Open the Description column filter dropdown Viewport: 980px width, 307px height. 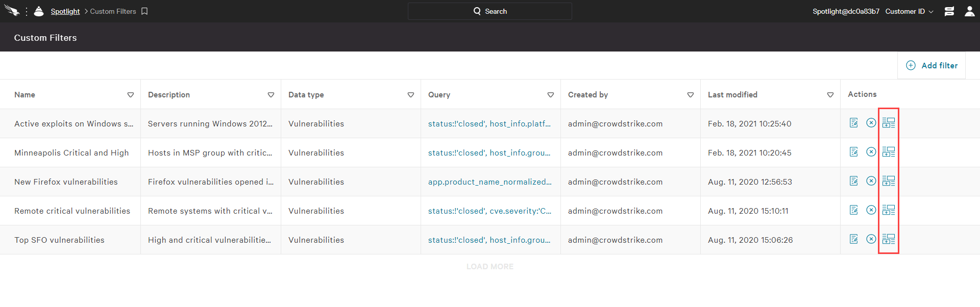click(271, 95)
